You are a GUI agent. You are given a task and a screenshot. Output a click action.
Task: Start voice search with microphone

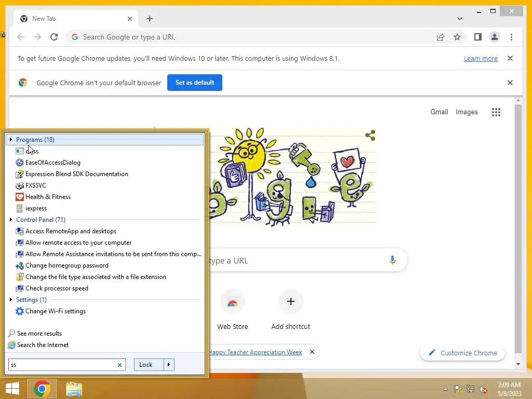pos(392,260)
